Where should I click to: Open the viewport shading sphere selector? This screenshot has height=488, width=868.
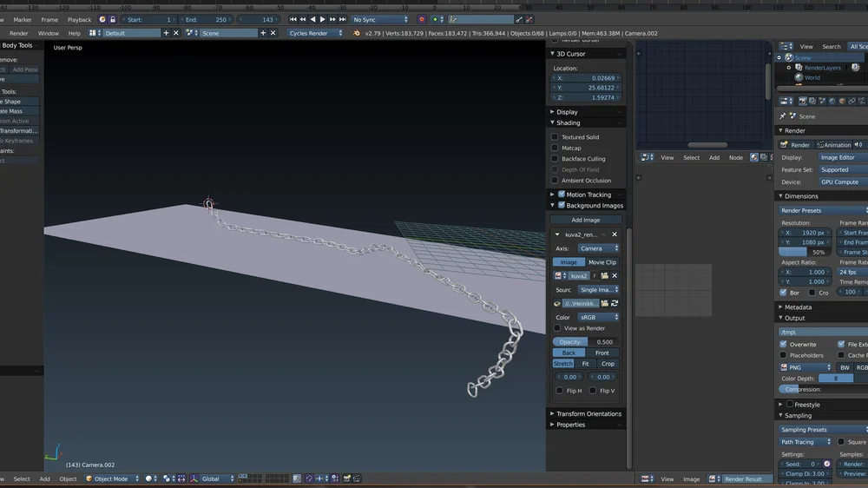(150, 478)
